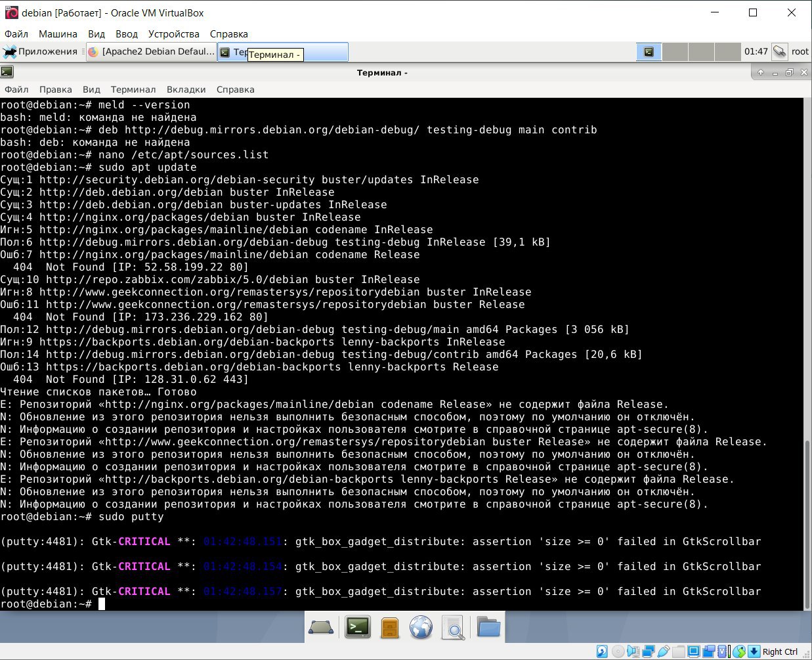The width and height of the screenshot is (812, 660).
Task: Click VirtualBox network indicator
Action: [x=648, y=651]
